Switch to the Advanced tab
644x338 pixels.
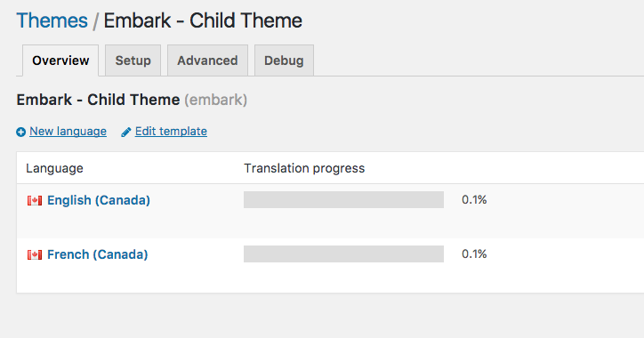(207, 60)
